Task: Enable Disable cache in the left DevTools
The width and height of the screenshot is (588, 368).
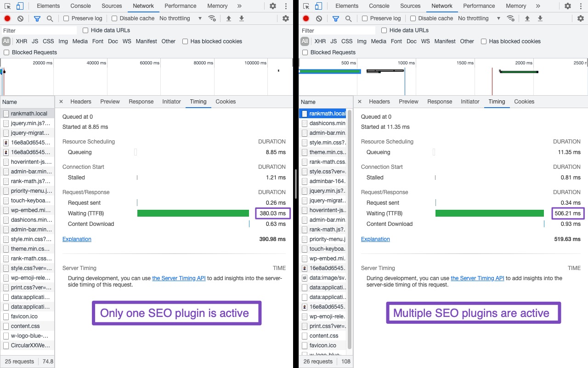Action: 114,18
